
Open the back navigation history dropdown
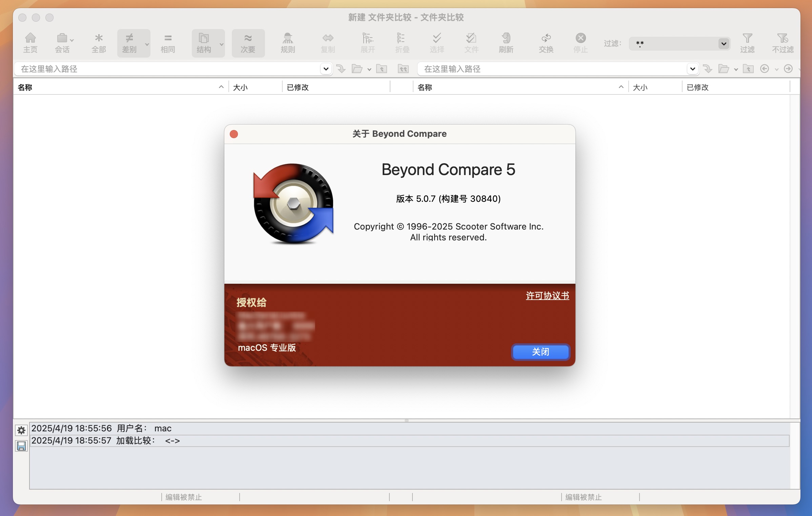777,70
